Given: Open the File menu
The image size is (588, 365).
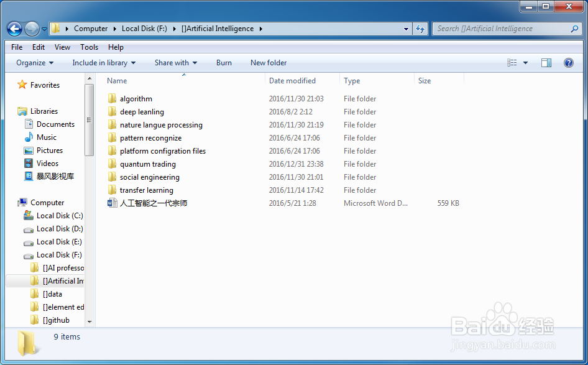Looking at the screenshot, I should pos(17,47).
